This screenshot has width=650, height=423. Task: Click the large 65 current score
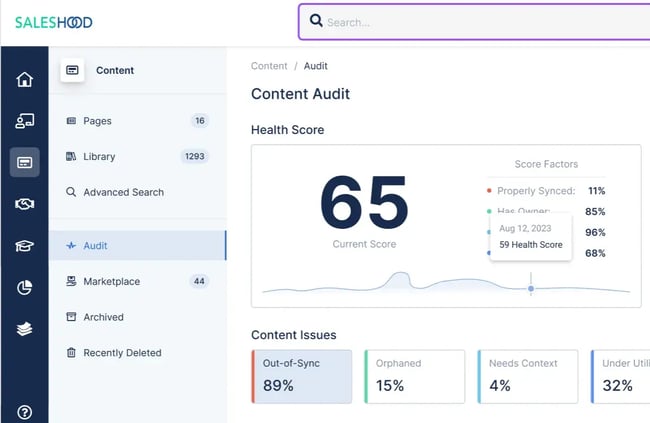(364, 202)
